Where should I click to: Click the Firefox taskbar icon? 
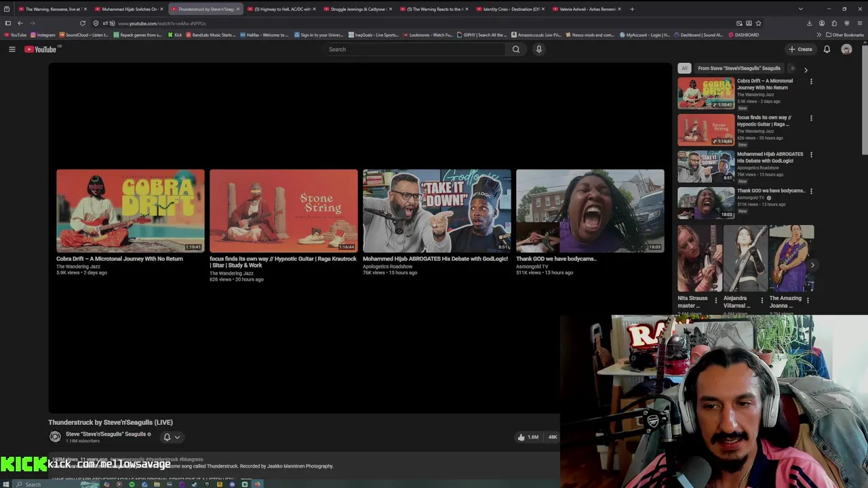pos(257,484)
